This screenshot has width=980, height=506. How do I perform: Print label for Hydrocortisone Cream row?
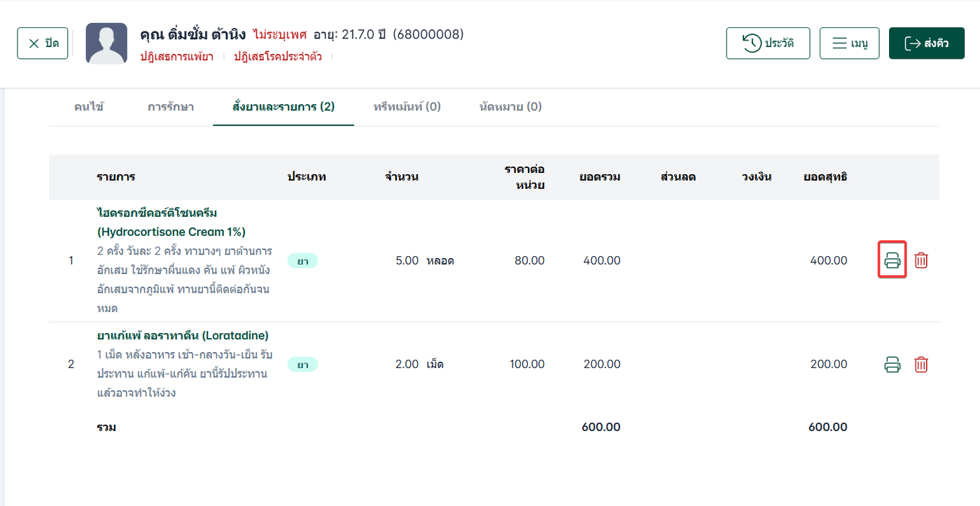point(892,260)
